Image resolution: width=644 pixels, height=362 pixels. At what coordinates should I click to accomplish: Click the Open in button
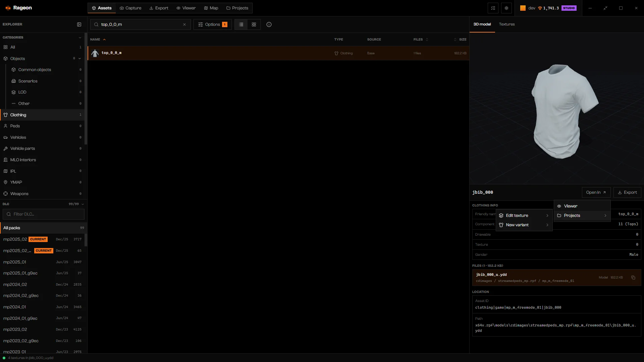[596, 192]
